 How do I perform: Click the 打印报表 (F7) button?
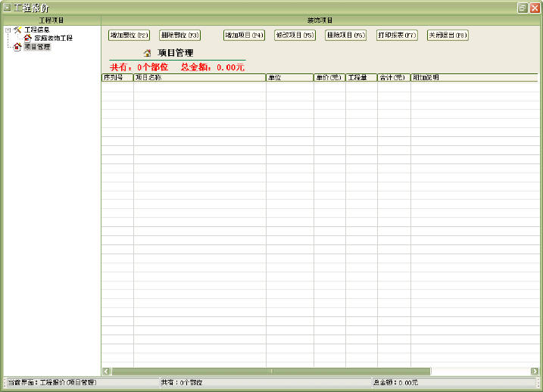(397, 36)
